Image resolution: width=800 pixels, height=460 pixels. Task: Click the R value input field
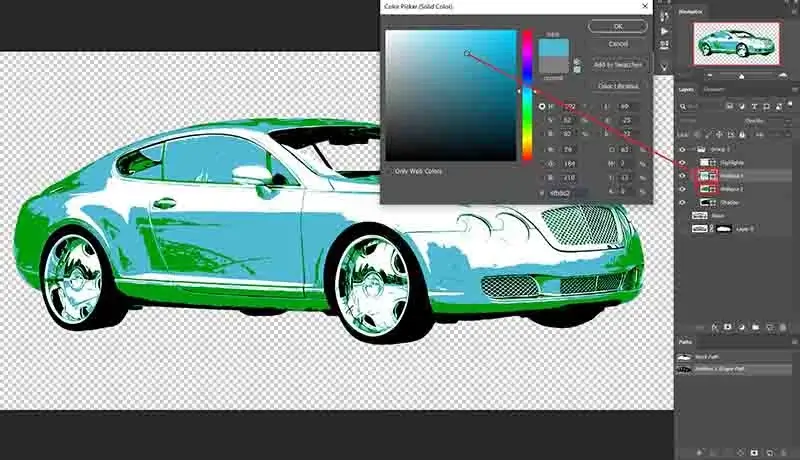[x=569, y=149]
